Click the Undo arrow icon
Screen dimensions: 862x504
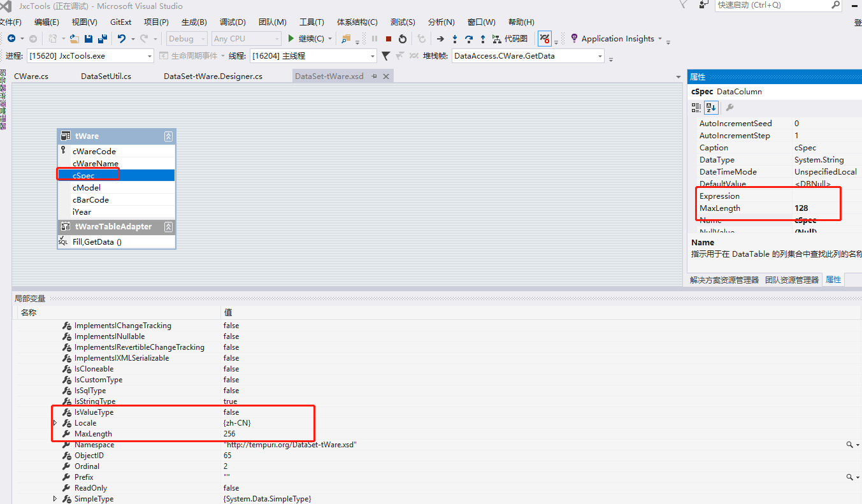122,39
